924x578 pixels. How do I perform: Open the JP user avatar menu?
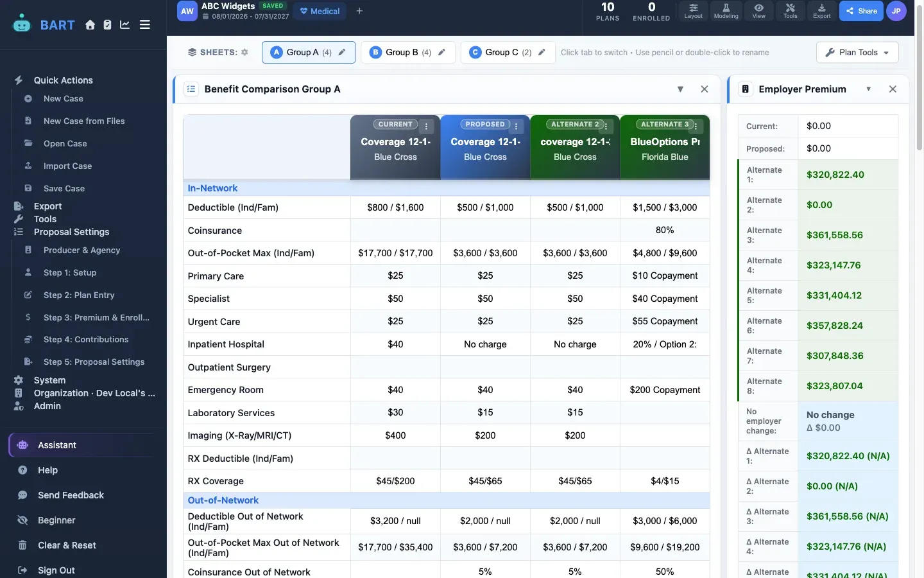click(x=896, y=11)
